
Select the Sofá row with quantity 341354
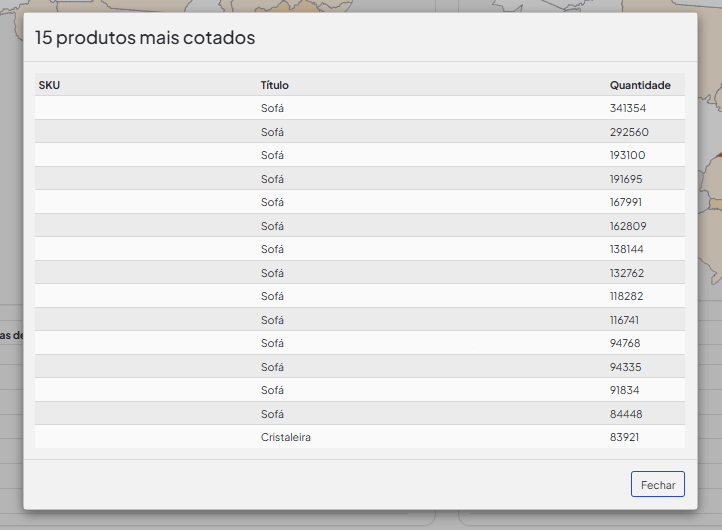360,108
